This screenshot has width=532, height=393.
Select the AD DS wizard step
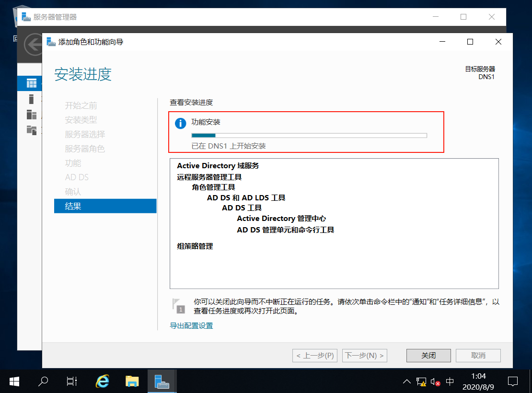click(77, 177)
